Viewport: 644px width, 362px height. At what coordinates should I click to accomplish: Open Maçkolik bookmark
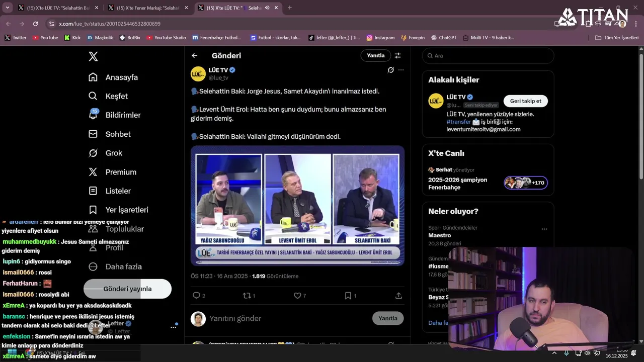[100, 38]
